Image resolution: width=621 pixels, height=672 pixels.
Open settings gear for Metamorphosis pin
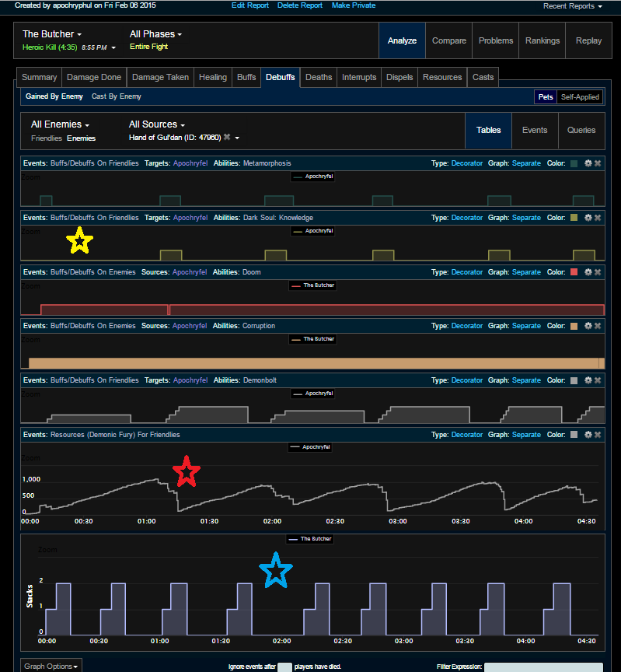(x=588, y=163)
